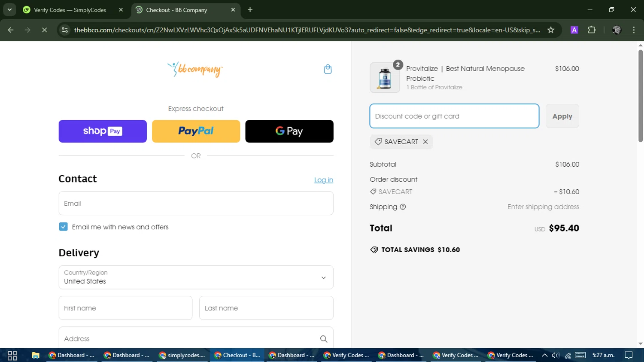Image resolution: width=644 pixels, height=362 pixels.
Task: Open the simplycodes taskbar window
Action: pos(182,355)
